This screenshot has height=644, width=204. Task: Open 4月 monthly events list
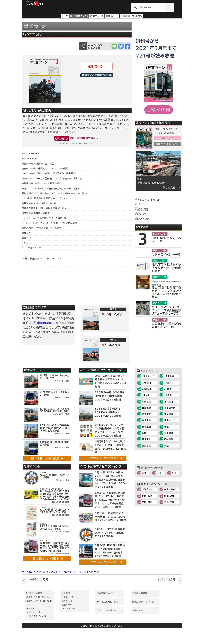158,473
